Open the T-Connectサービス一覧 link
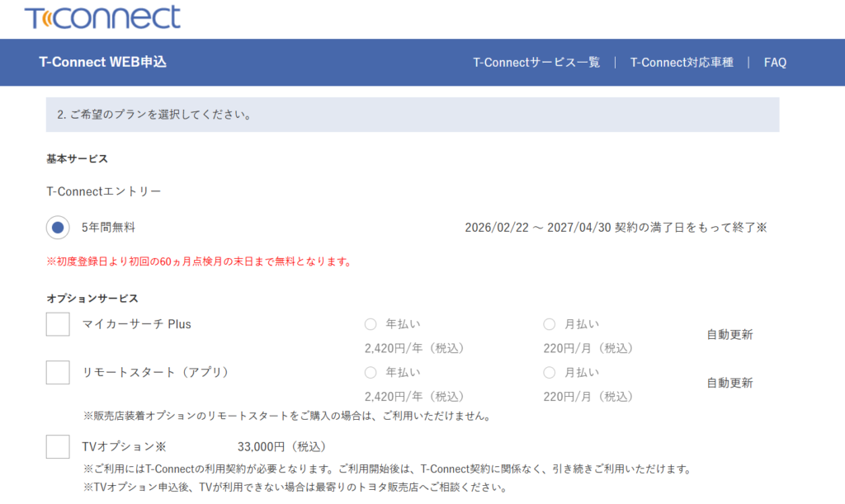845x504 pixels. click(536, 63)
